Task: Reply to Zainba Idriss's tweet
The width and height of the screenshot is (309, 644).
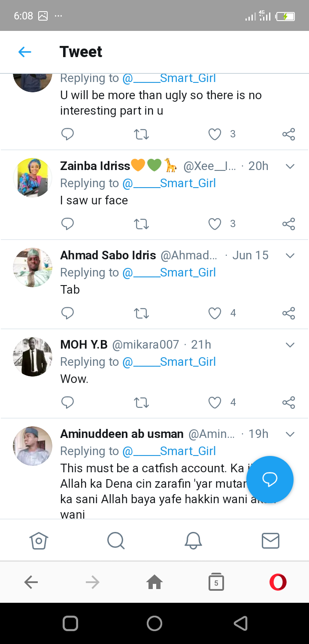Action: pyautogui.click(x=68, y=224)
